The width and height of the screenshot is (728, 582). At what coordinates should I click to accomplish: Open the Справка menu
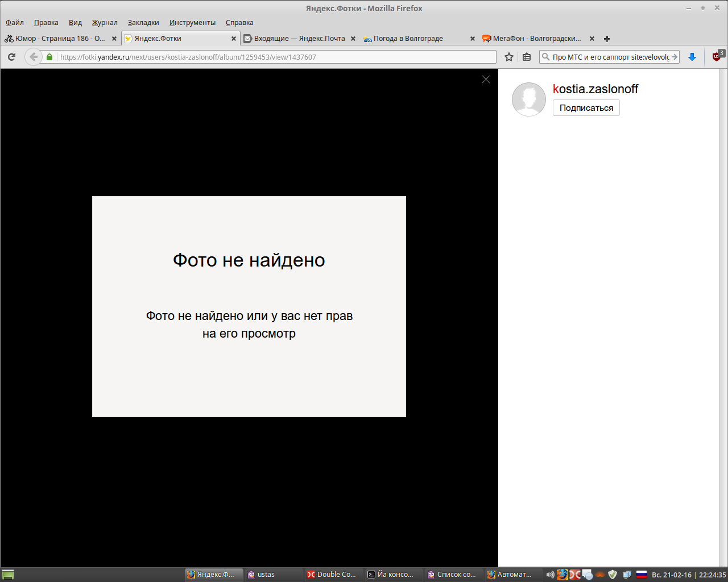pyautogui.click(x=239, y=23)
